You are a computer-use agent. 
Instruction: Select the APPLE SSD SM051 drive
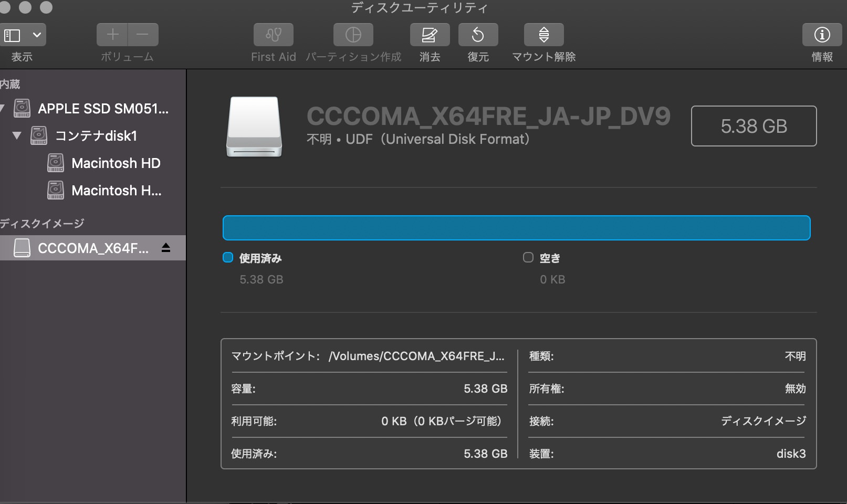[x=93, y=108]
